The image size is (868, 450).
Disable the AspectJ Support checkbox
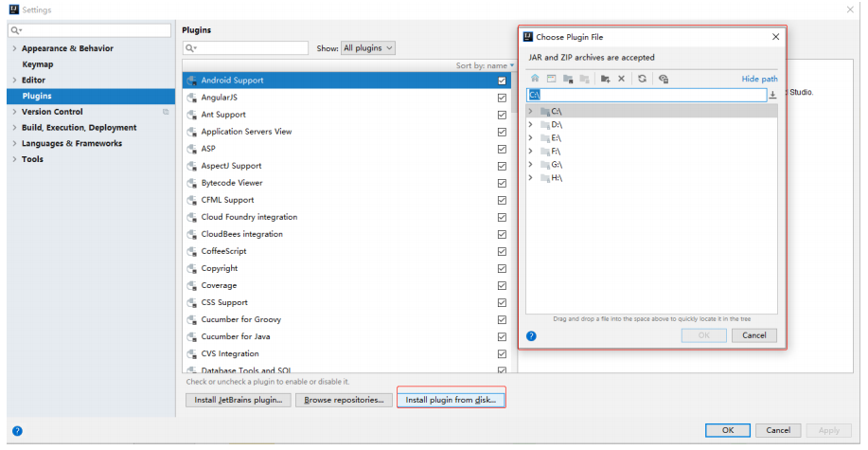click(x=502, y=166)
